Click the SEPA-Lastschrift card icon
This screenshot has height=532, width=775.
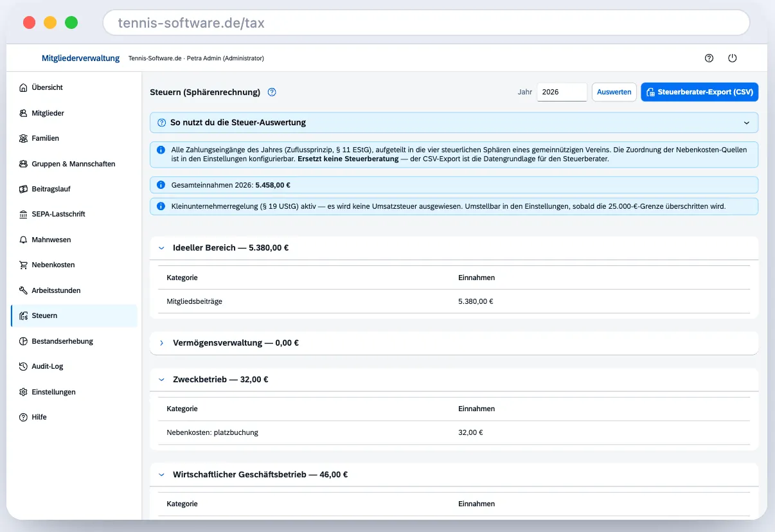click(x=24, y=214)
